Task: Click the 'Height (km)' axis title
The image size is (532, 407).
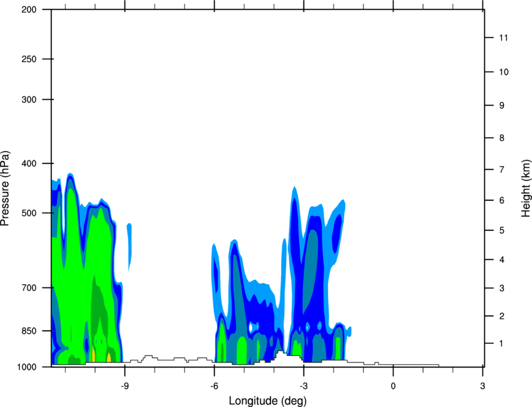Action: pyautogui.click(x=526, y=188)
